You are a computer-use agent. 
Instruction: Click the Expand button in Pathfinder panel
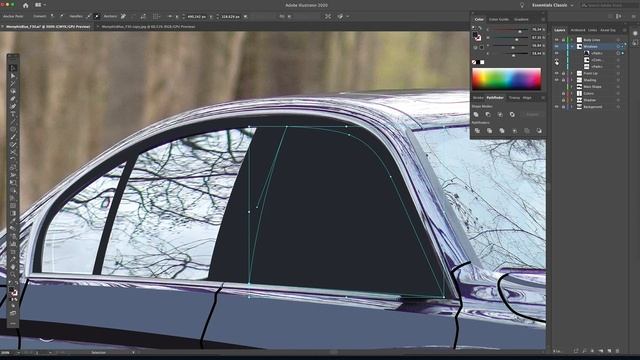[532, 114]
